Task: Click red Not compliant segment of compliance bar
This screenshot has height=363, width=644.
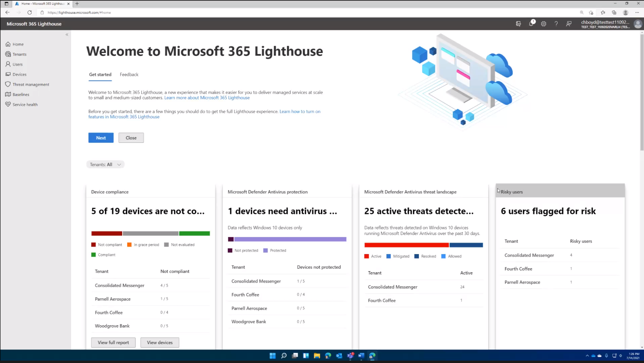Action: (107, 233)
